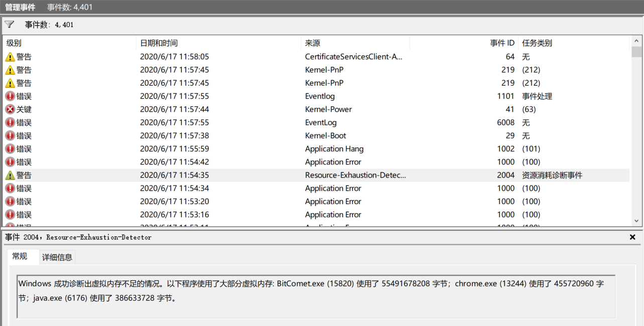Click the error icon on EventLog 6008 row
The height and width of the screenshot is (326, 644).
10,123
